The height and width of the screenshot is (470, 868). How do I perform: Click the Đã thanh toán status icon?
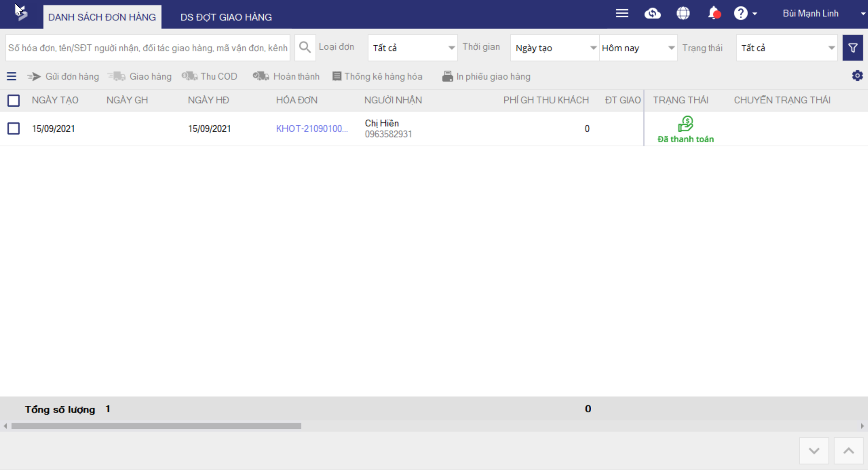point(686,123)
